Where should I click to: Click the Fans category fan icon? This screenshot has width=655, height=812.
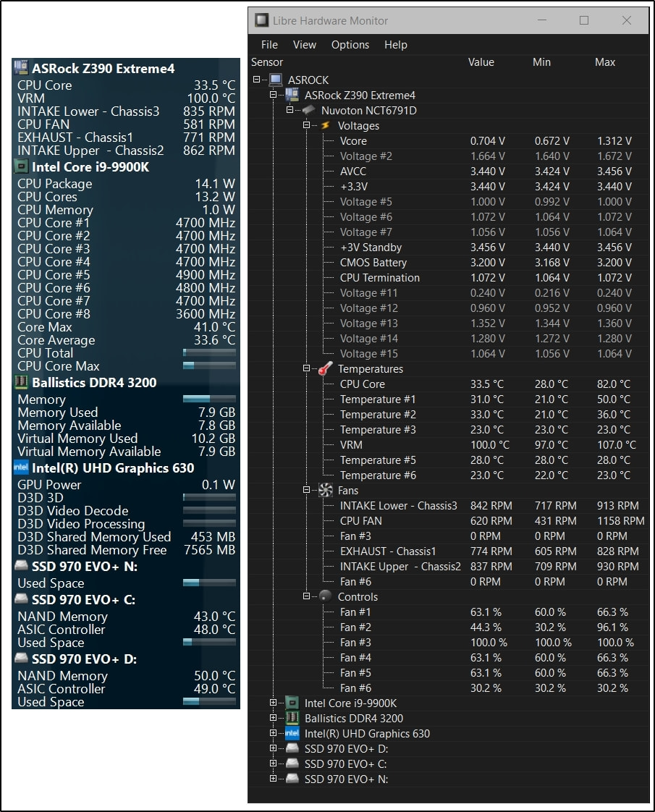(x=326, y=491)
